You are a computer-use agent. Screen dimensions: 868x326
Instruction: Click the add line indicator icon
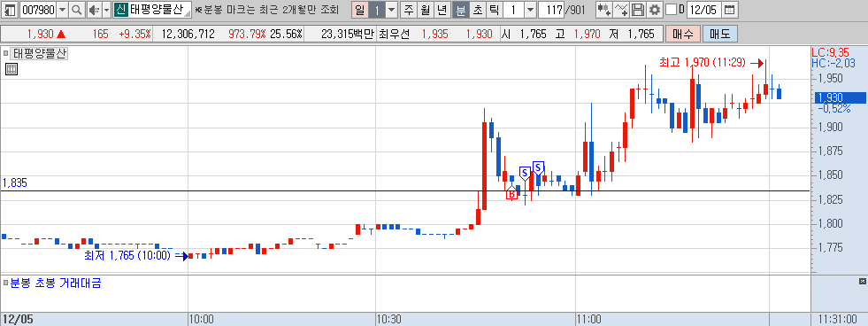622,10
